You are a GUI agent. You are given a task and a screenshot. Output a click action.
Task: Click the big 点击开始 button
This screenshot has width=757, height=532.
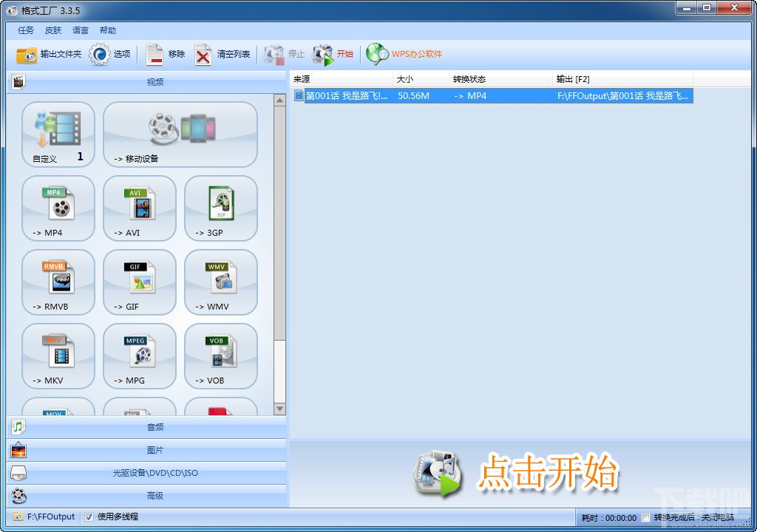[517, 473]
